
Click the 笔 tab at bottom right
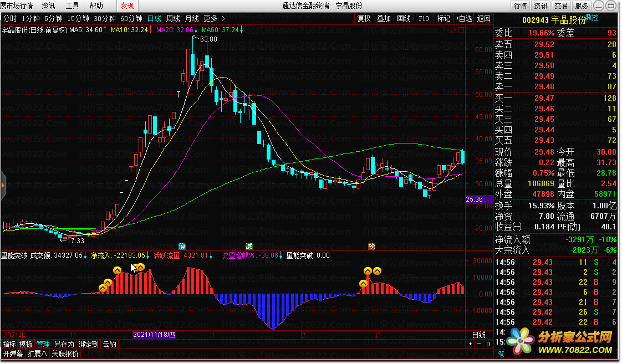pos(501,353)
